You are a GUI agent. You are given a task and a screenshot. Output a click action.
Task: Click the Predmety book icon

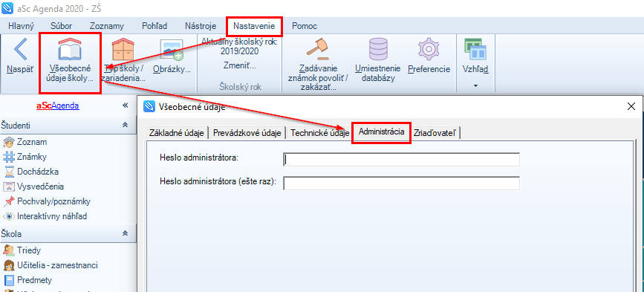(x=9, y=280)
